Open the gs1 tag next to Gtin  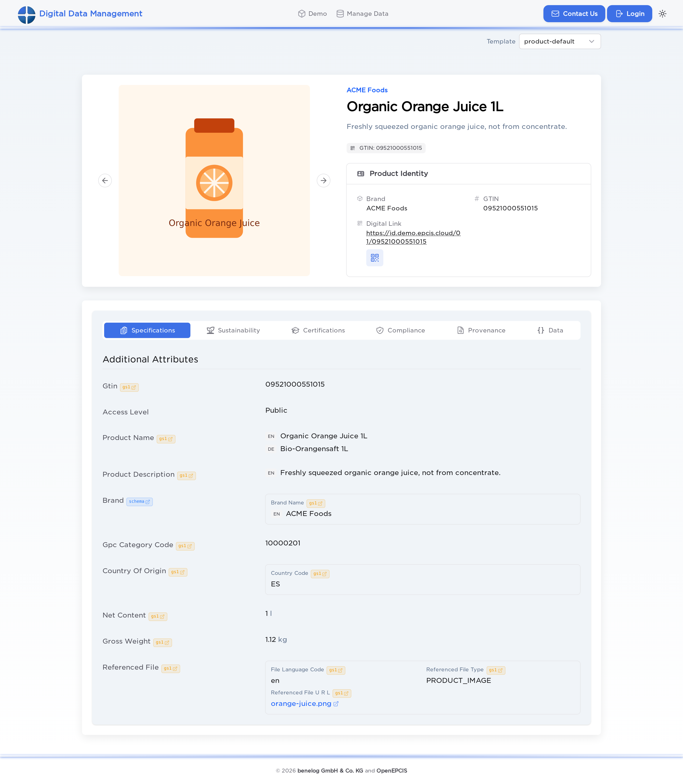pos(129,387)
